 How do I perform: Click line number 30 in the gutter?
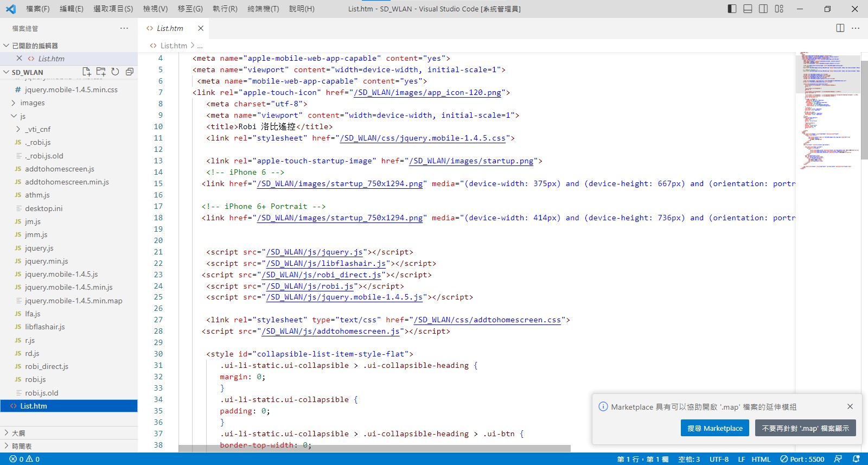[158, 354]
